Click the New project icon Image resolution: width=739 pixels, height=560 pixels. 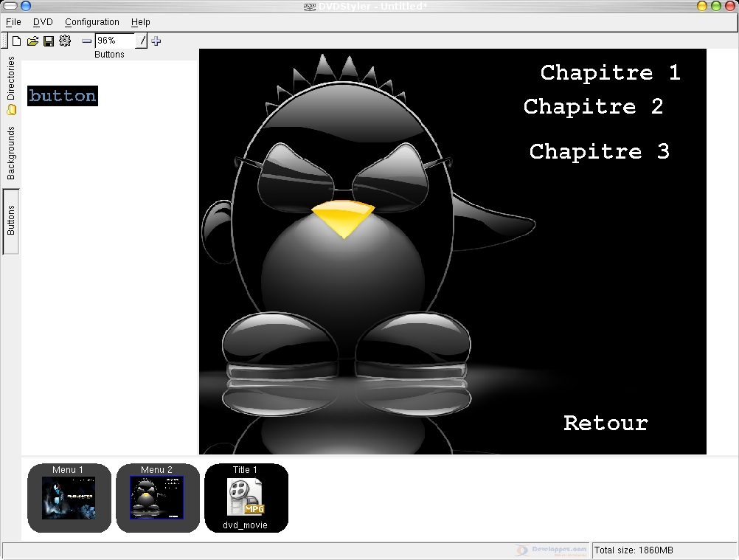pos(16,41)
